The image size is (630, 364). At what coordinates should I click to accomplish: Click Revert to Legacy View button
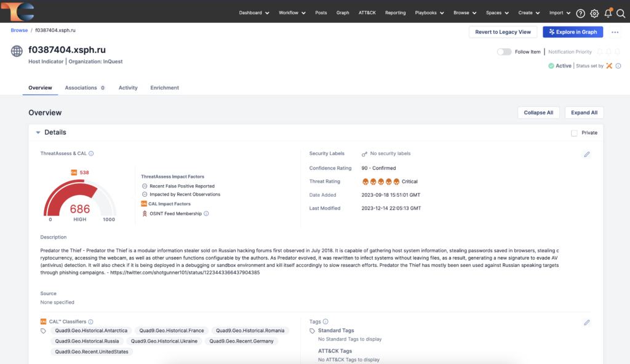tap(503, 32)
